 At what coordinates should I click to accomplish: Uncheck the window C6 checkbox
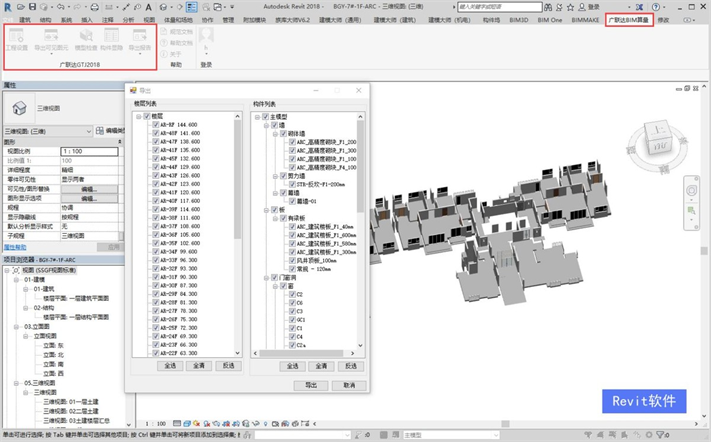tap(292, 303)
